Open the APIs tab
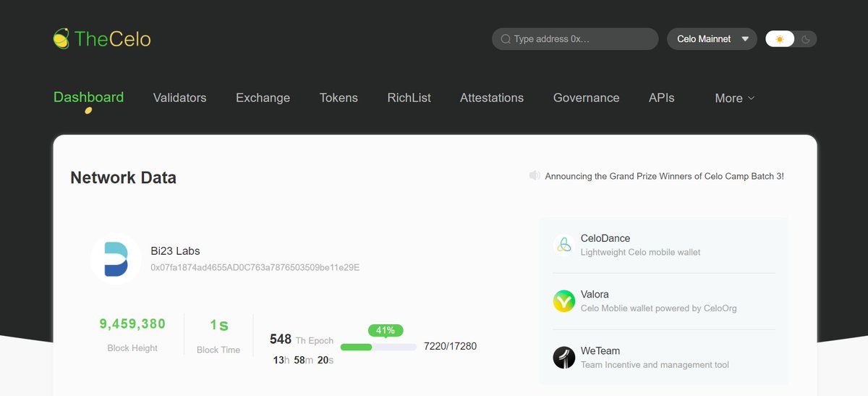 [661, 98]
